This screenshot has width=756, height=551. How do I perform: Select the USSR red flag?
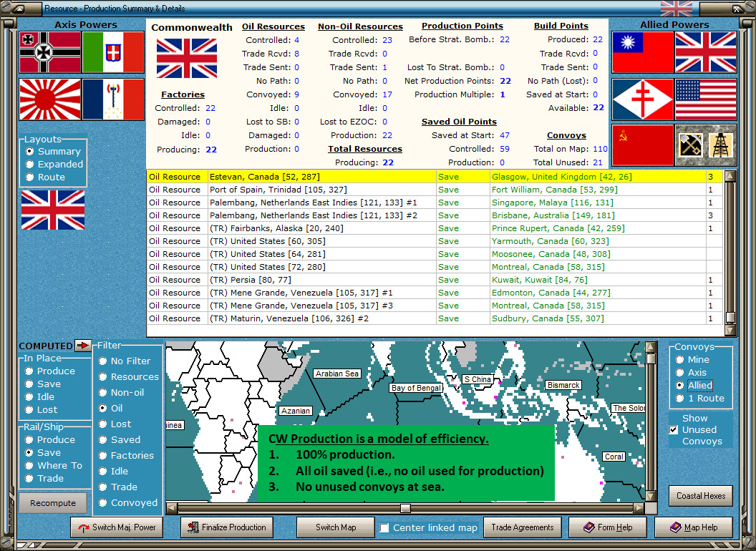coord(643,145)
